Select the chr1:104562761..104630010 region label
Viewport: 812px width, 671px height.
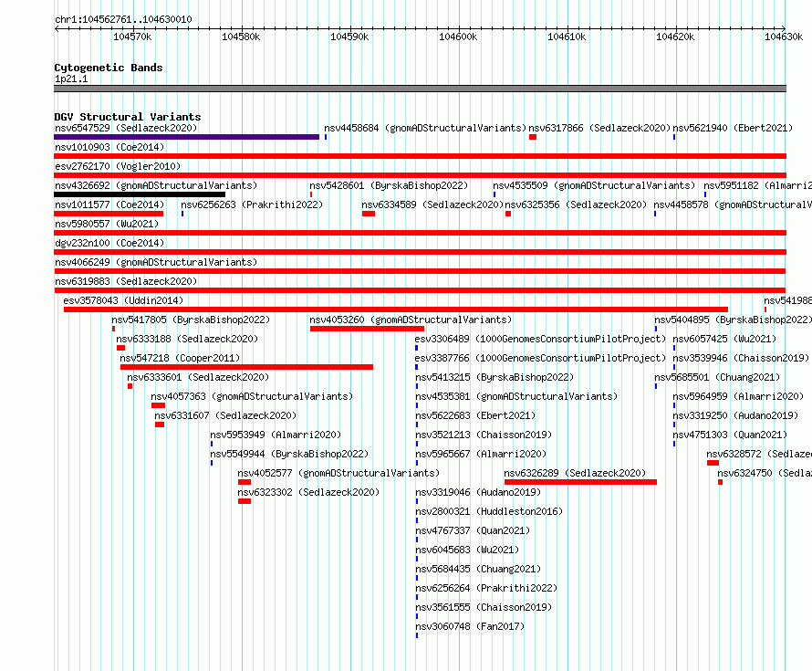123,19
